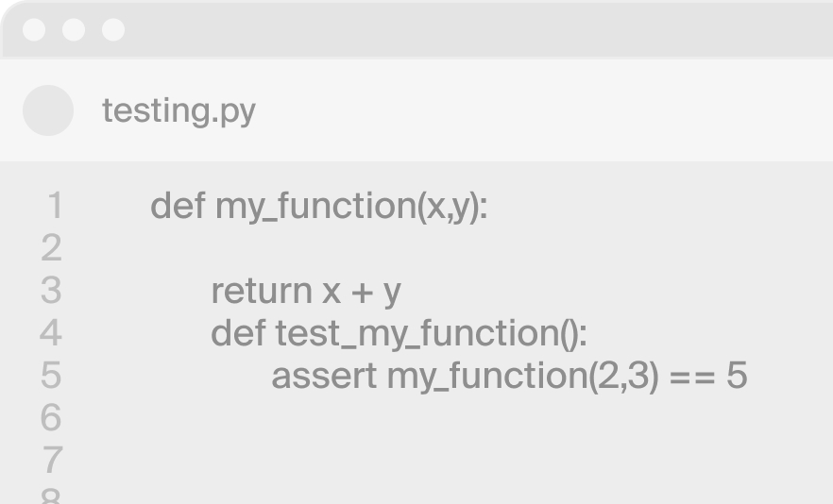Place cursor on return x + y
Screen dimensions: 833x504
tap(306, 291)
